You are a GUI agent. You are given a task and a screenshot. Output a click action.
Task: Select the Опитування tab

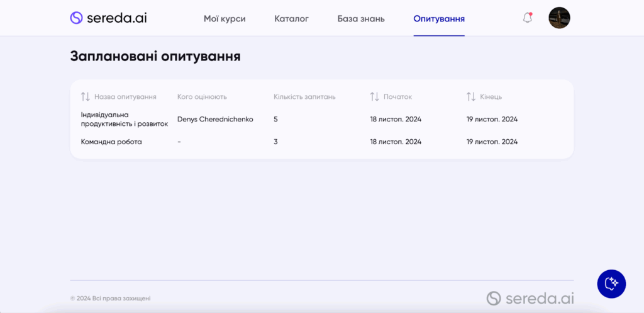pyautogui.click(x=439, y=19)
